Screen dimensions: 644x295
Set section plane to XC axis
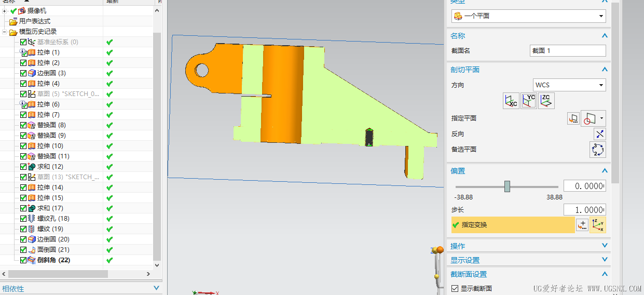click(511, 101)
